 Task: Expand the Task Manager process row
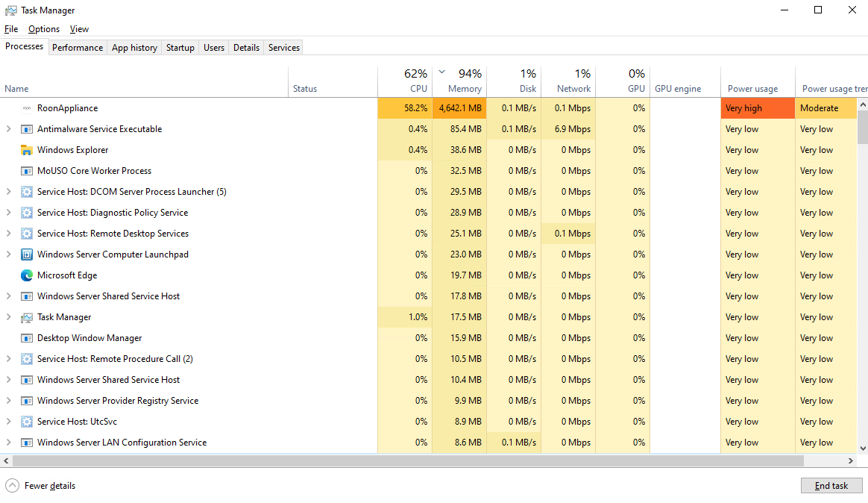tap(8, 317)
